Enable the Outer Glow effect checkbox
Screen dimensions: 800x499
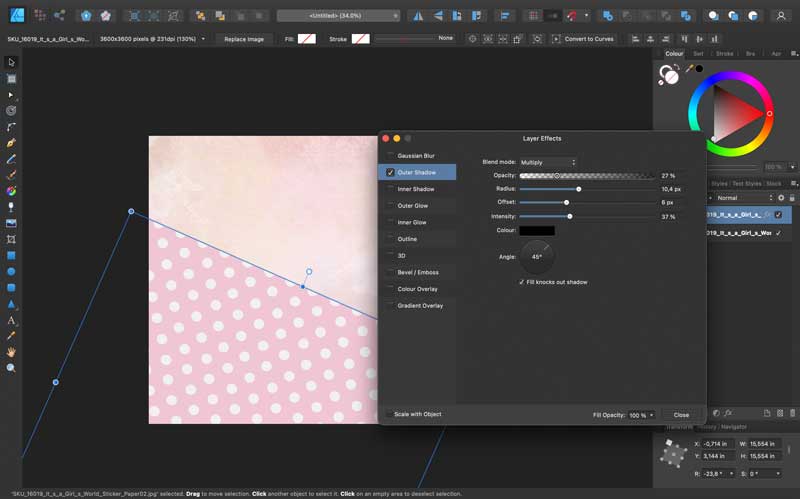[391, 206]
